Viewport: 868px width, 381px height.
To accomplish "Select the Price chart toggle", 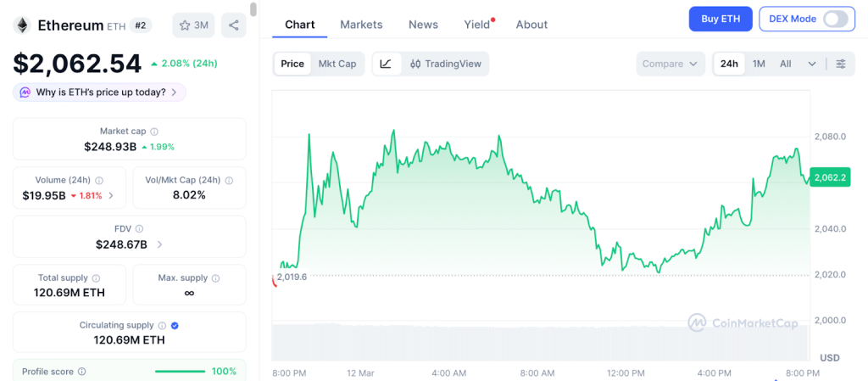I will (292, 64).
